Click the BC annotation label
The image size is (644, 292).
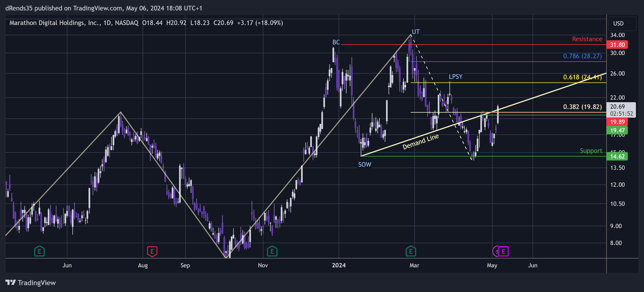click(x=336, y=42)
